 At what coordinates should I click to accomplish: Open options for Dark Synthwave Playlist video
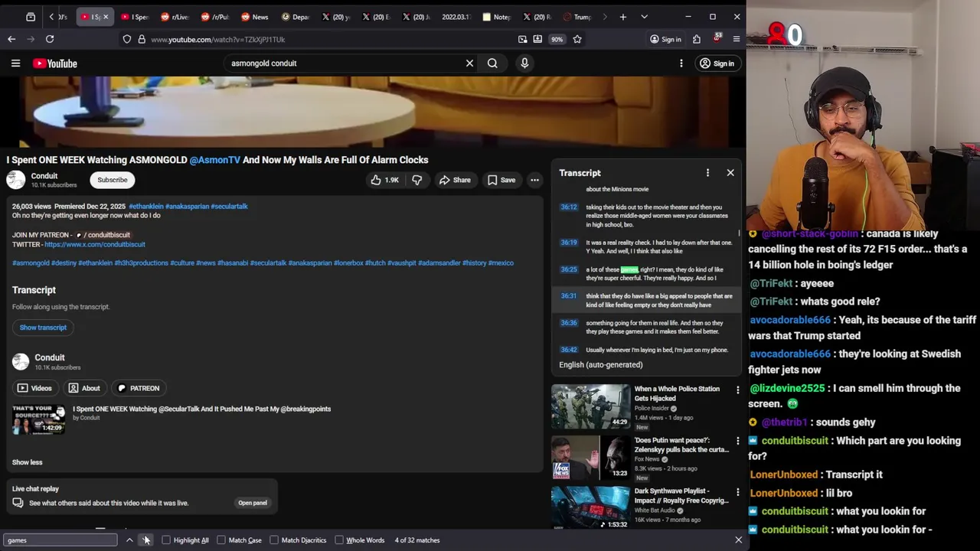(737, 492)
